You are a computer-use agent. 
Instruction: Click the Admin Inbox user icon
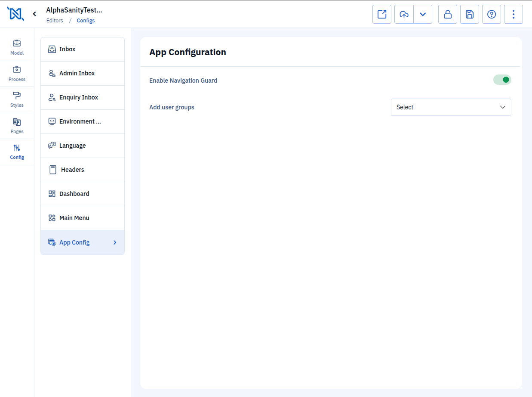click(x=52, y=73)
